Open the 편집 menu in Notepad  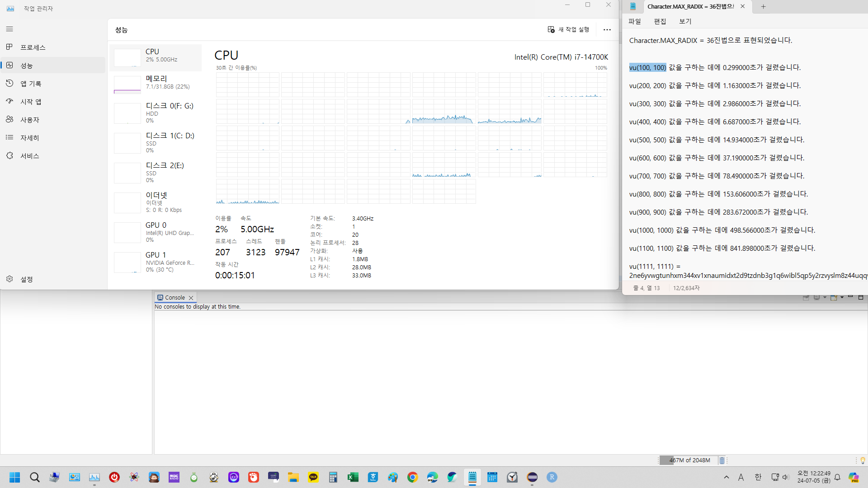click(660, 21)
